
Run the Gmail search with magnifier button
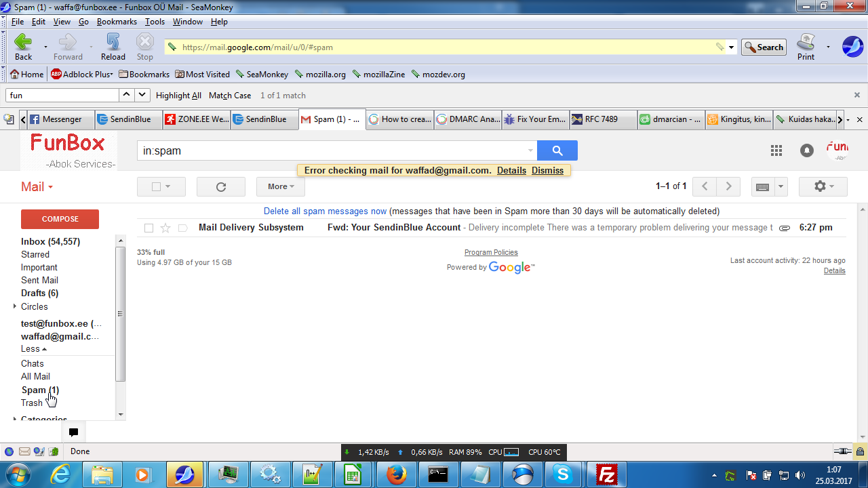557,150
